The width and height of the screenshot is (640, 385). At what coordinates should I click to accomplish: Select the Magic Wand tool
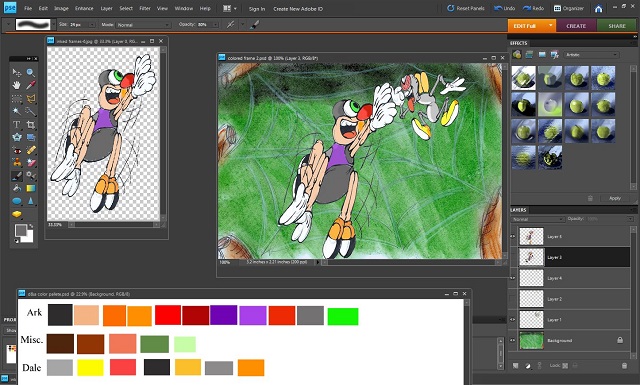coord(17,111)
